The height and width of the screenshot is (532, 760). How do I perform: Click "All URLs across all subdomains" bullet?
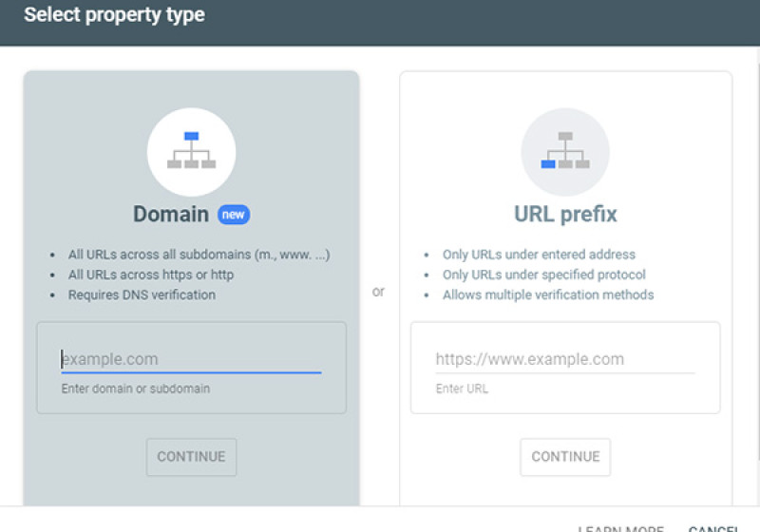(199, 255)
